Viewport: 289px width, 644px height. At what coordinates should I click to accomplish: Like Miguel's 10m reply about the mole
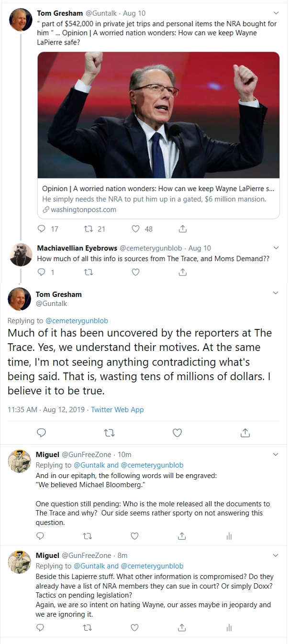click(x=135, y=536)
